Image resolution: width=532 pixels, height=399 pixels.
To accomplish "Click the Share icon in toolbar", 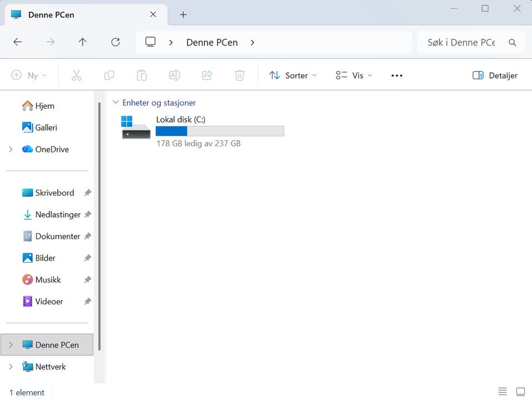I will [207, 75].
